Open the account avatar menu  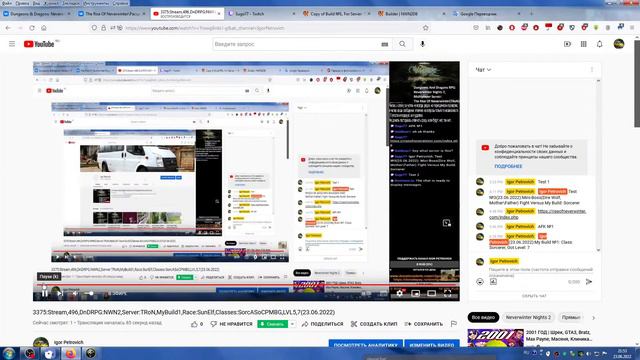tap(619, 44)
